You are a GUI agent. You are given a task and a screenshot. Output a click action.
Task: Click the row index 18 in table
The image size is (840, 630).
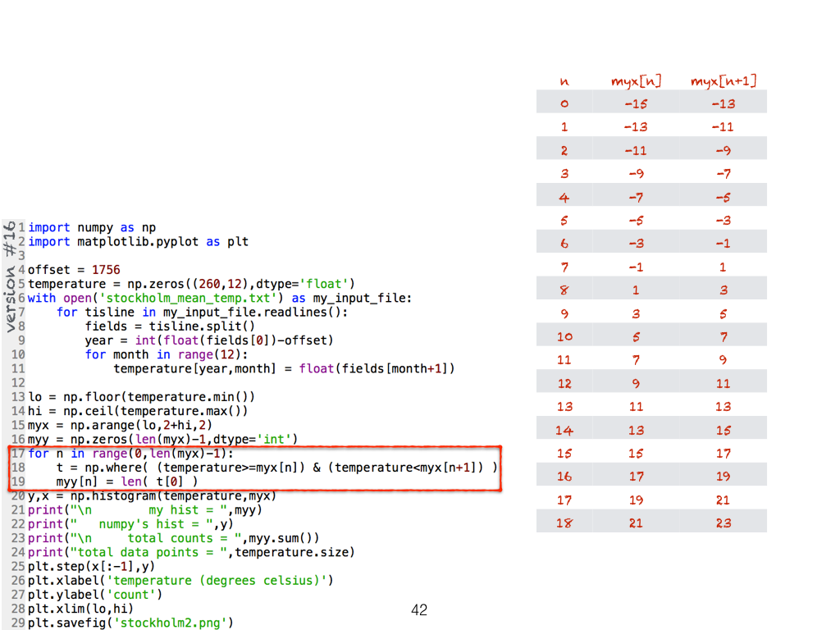click(564, 523)
